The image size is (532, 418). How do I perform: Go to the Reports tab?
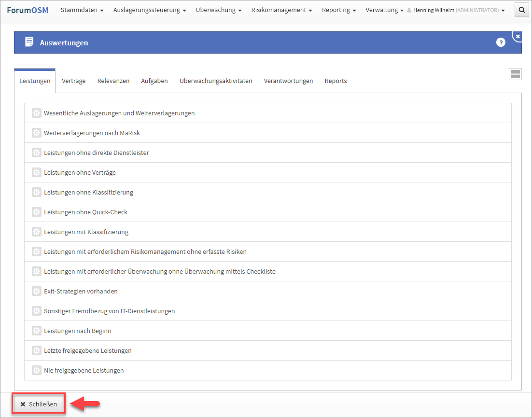click(336, 81)
